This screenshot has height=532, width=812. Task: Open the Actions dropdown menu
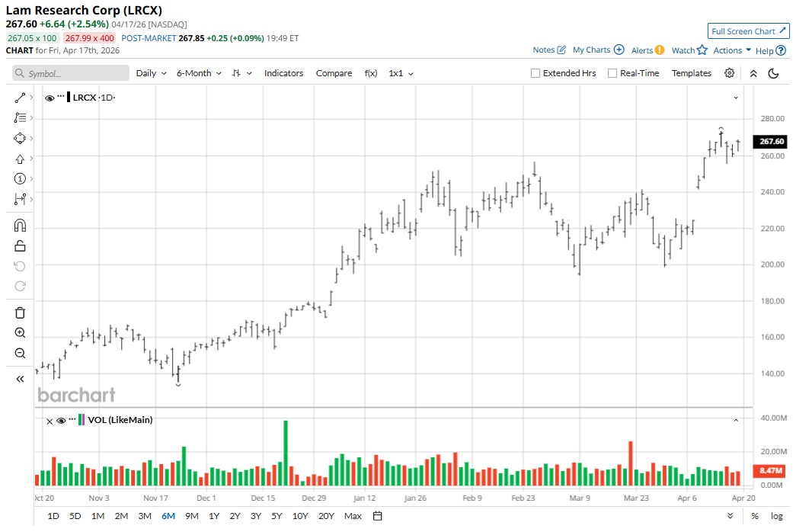click(x=731, y=50)
